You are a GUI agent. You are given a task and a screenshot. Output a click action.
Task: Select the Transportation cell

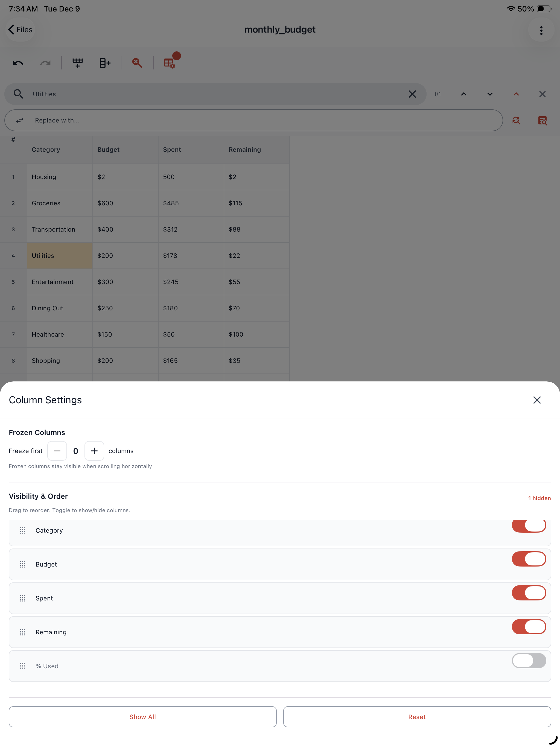(60, 229)
